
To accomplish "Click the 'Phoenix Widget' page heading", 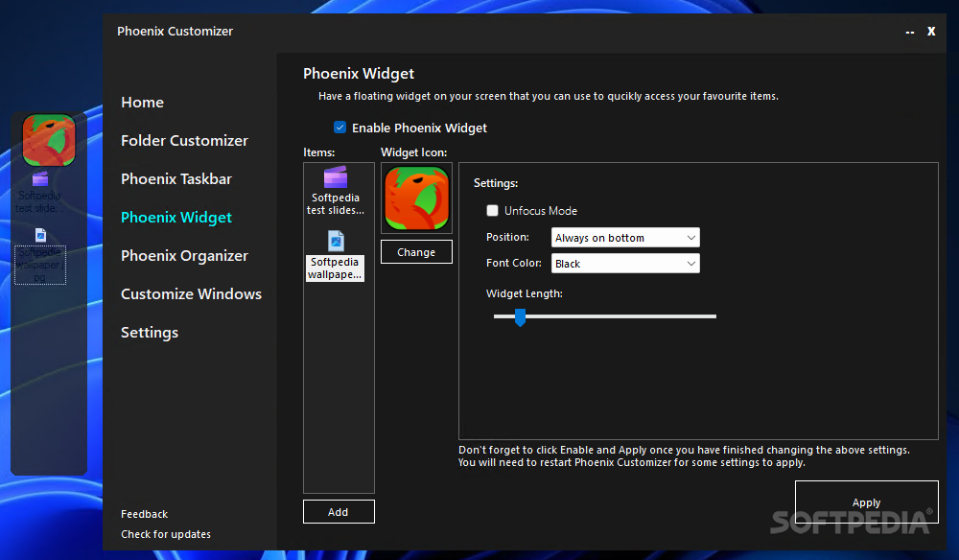I will [x=359, y=74].
